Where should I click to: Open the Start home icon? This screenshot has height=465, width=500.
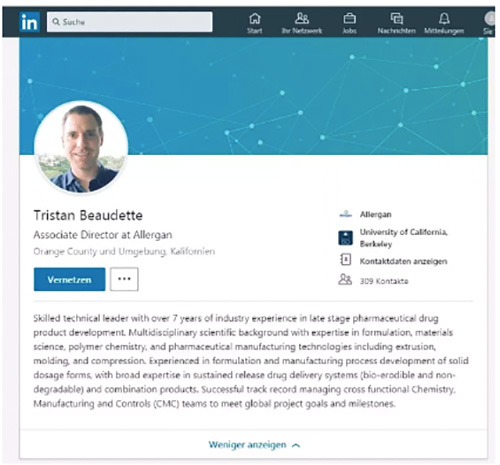point(255,18)
